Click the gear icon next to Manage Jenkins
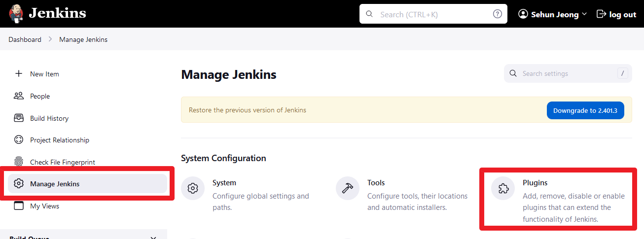The width and height of the screenshot is (644, 239). pos(19,184)
